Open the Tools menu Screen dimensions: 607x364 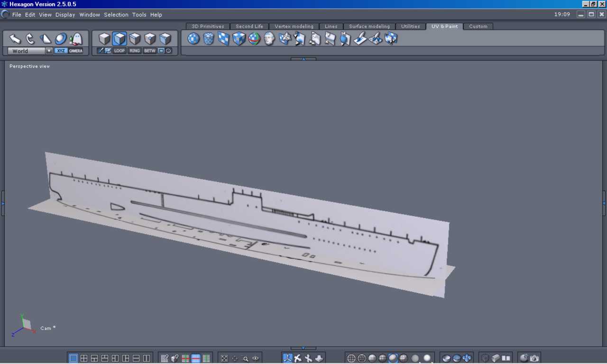(x=139, y=15)
